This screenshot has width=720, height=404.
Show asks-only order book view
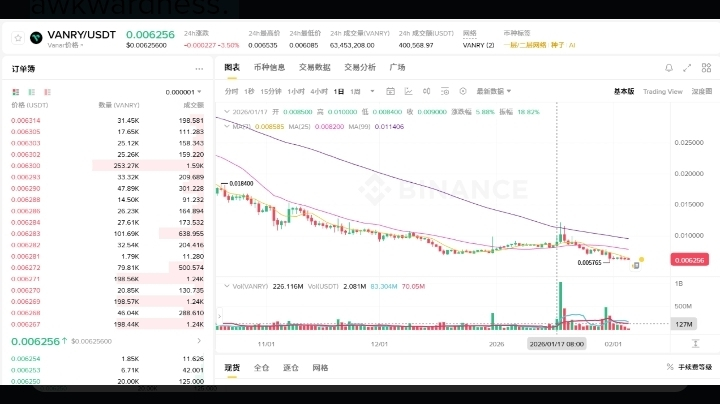(x=47, y=92)
